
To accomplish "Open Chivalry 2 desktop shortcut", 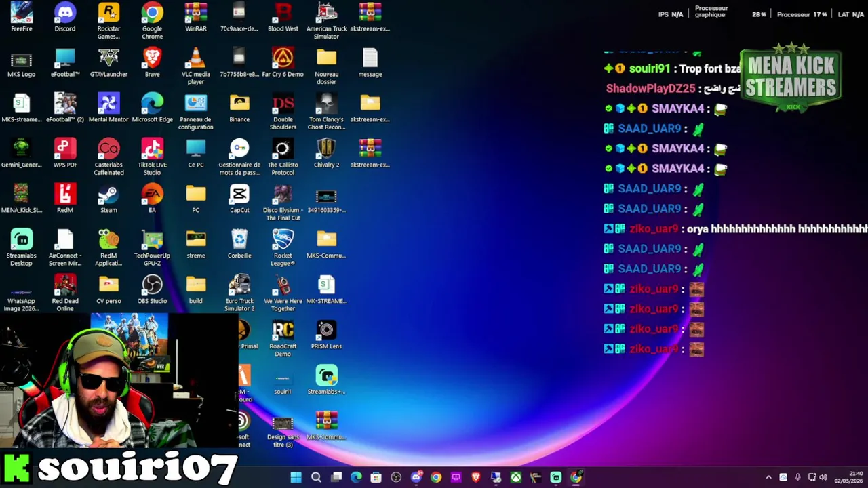I will pos(326,153).
